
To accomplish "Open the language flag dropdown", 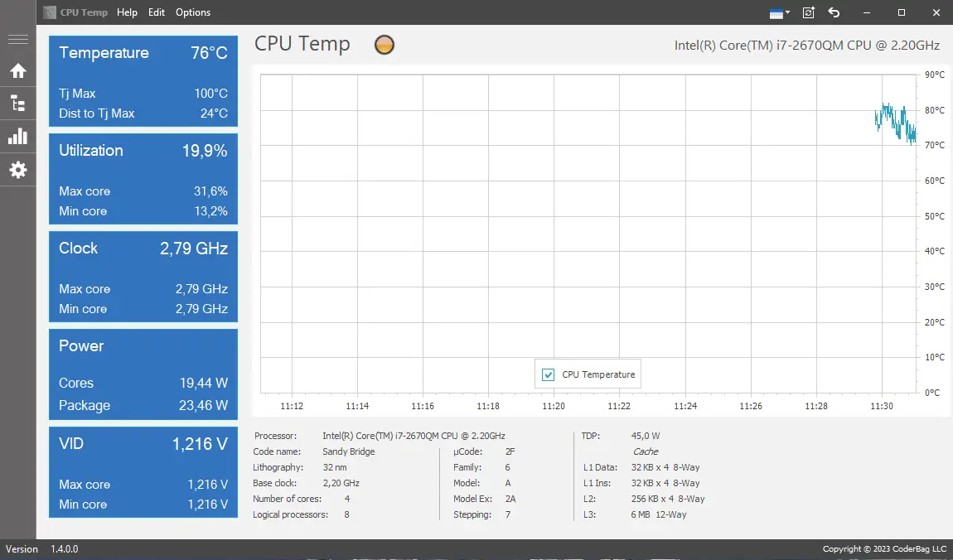I will (x=779, y=12).
